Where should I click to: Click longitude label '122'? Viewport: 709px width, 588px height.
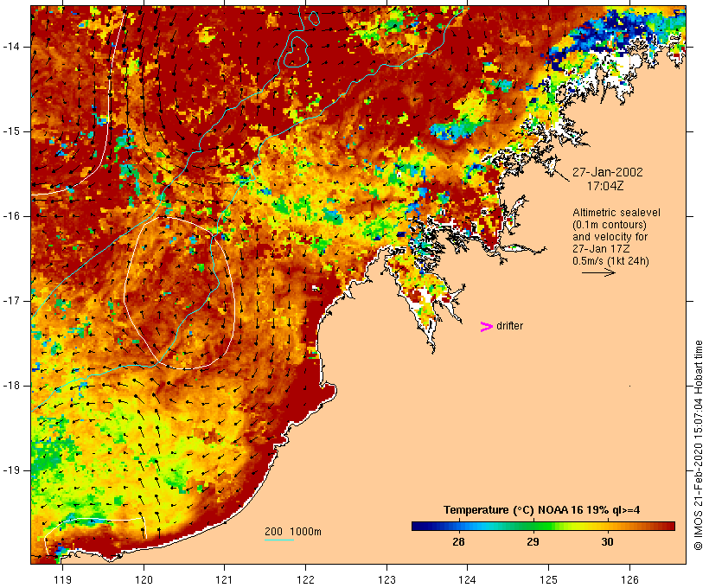coord(306,579)
